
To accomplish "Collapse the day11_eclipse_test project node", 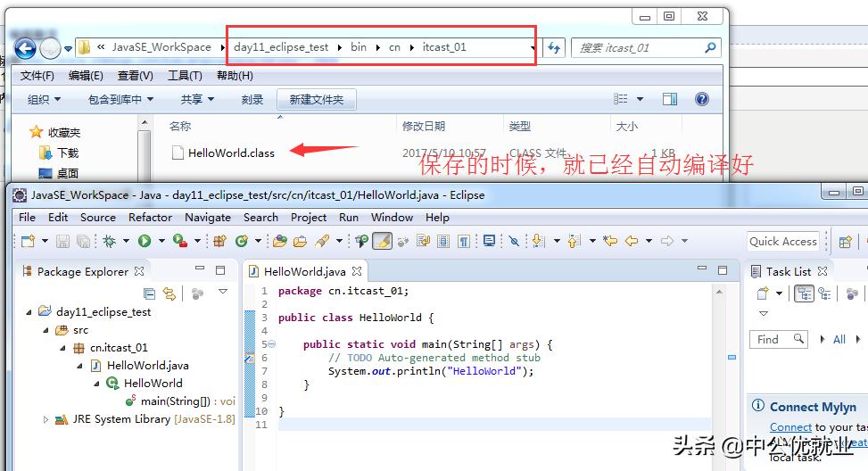I will pyautogui.click(x=29, y=312).
